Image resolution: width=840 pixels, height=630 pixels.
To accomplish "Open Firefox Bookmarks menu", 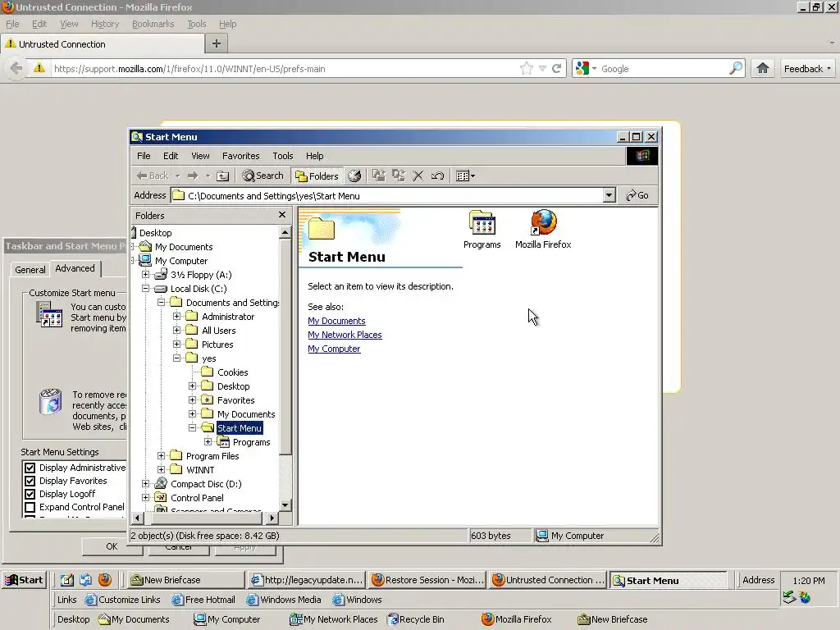I will tap(153, 24).
